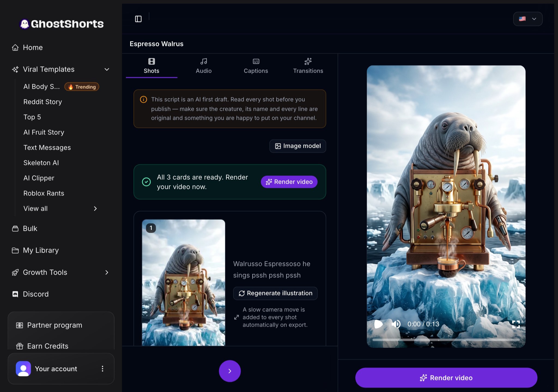Select Roblox Rants template

[44, 193]
